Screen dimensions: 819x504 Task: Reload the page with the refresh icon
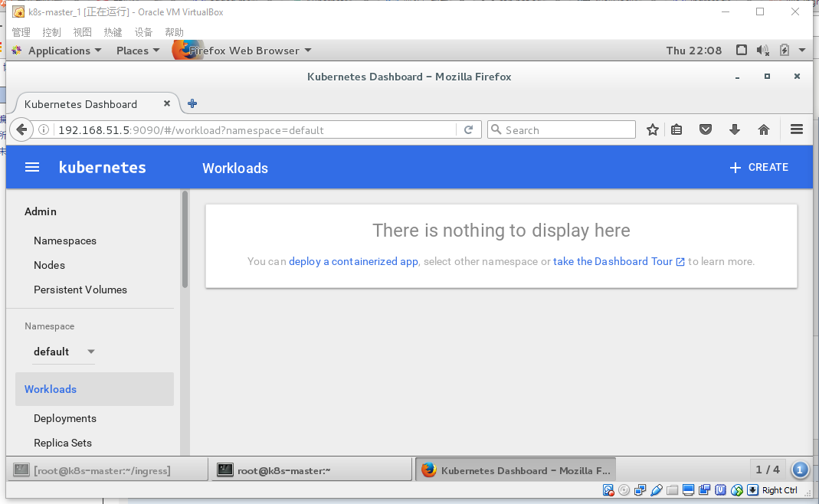[x=468, y=130]
